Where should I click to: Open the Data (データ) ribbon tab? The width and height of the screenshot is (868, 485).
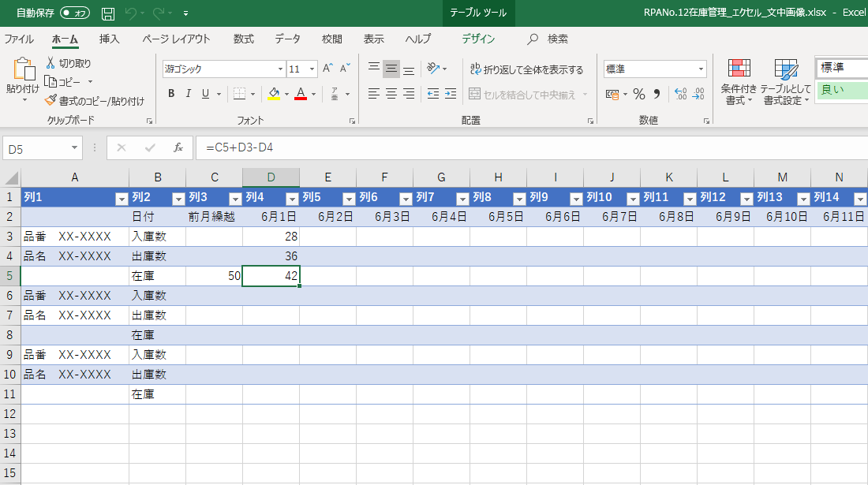(287, 39)
